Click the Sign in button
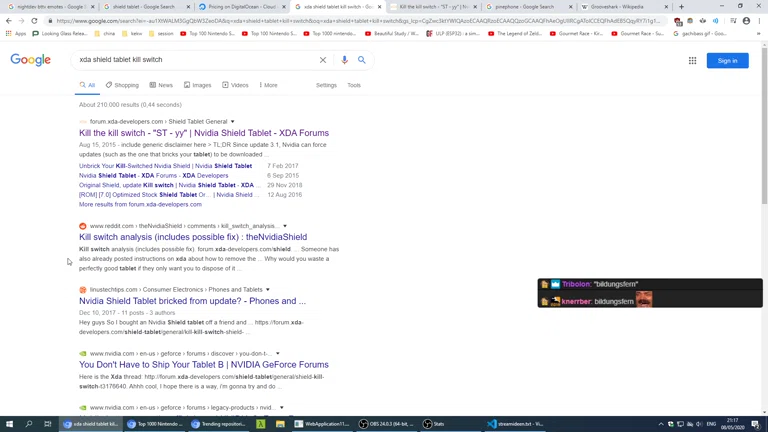Image resolution: width=768 pixels, height=432 pixels. pos(727,60)
